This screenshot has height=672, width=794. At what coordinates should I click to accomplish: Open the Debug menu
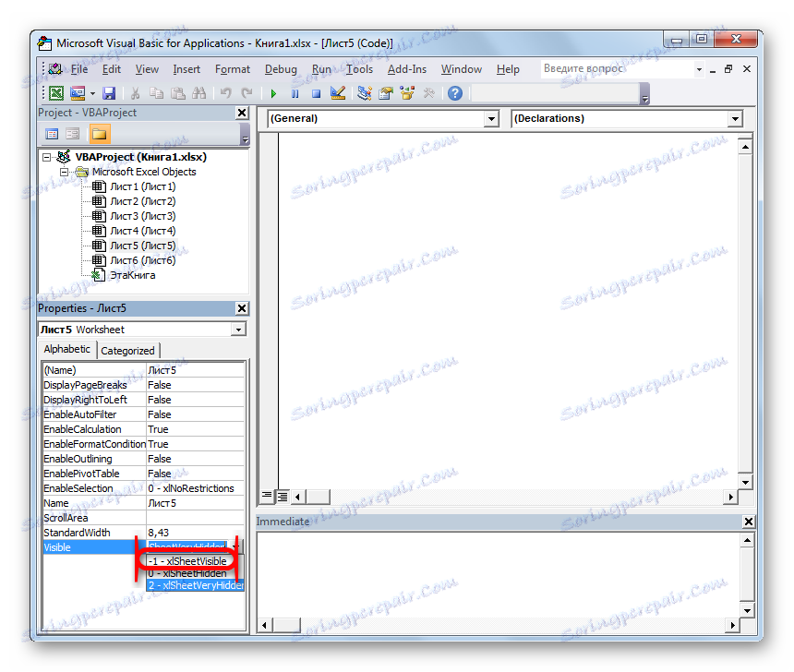pyautogui.click(x=281, y=69)
